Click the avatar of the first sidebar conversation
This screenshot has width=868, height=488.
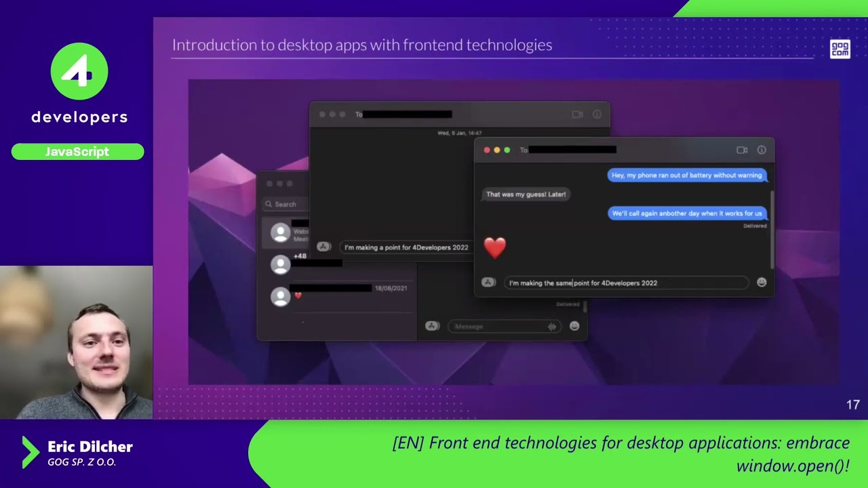coord(280,232)
